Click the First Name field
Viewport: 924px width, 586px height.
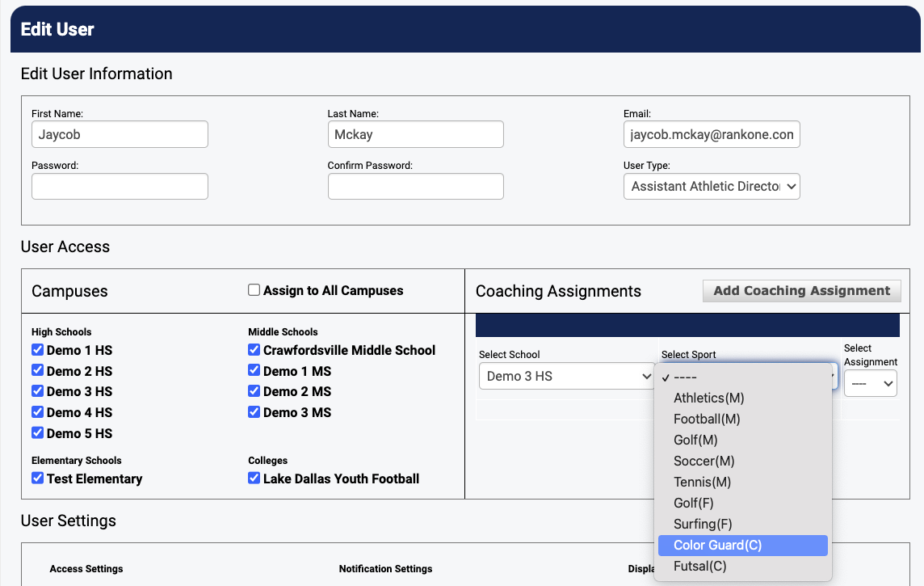[x=120, y=134]
